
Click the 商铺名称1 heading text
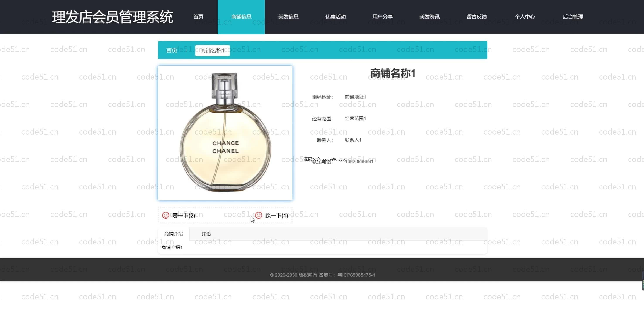pyautogui.click(x=393, y=73)
